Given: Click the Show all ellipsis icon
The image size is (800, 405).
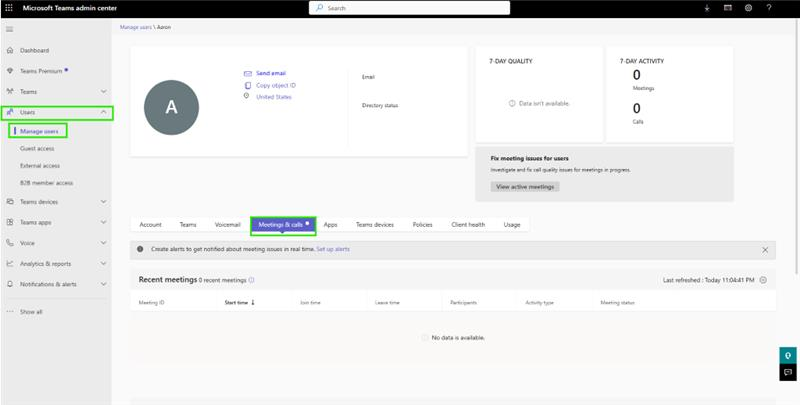Looking at the screenshot, I should pyautogui.click(x=10, y=311).
